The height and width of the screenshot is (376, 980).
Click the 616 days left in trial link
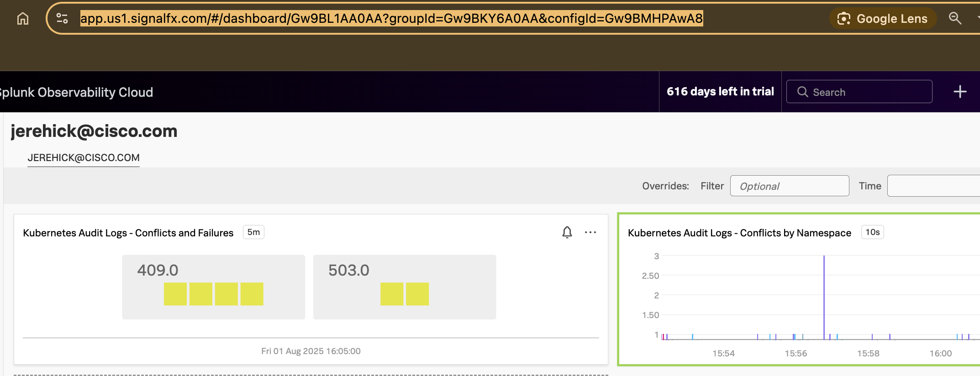[720, 92]
